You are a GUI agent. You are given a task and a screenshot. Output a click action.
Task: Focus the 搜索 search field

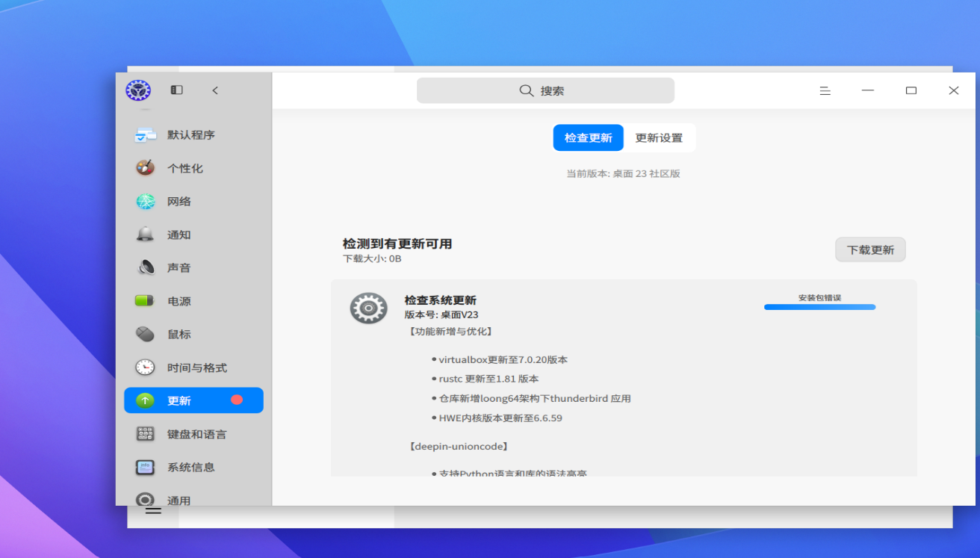click(x=545, y=90)
